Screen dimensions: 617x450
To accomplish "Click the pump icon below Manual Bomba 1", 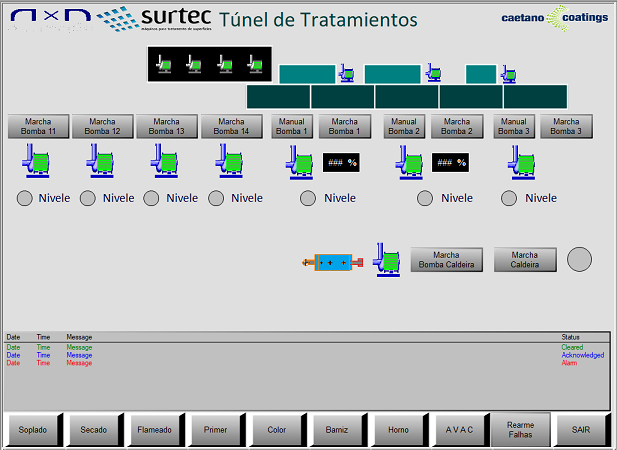I will click(300, 161).
